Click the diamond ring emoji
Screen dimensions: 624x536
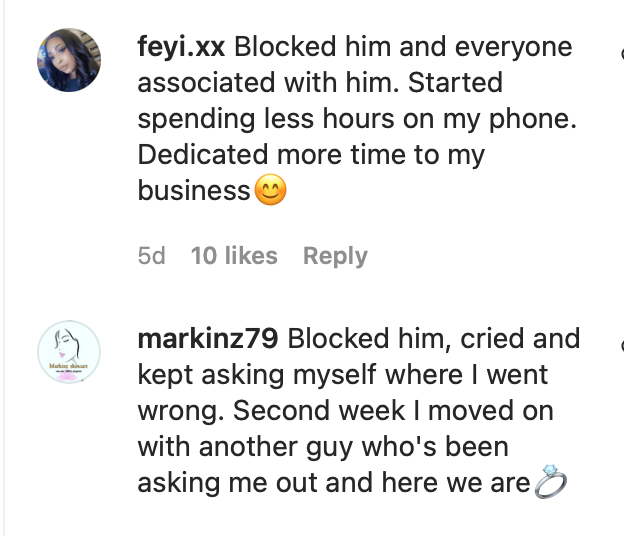click(550, 481)
